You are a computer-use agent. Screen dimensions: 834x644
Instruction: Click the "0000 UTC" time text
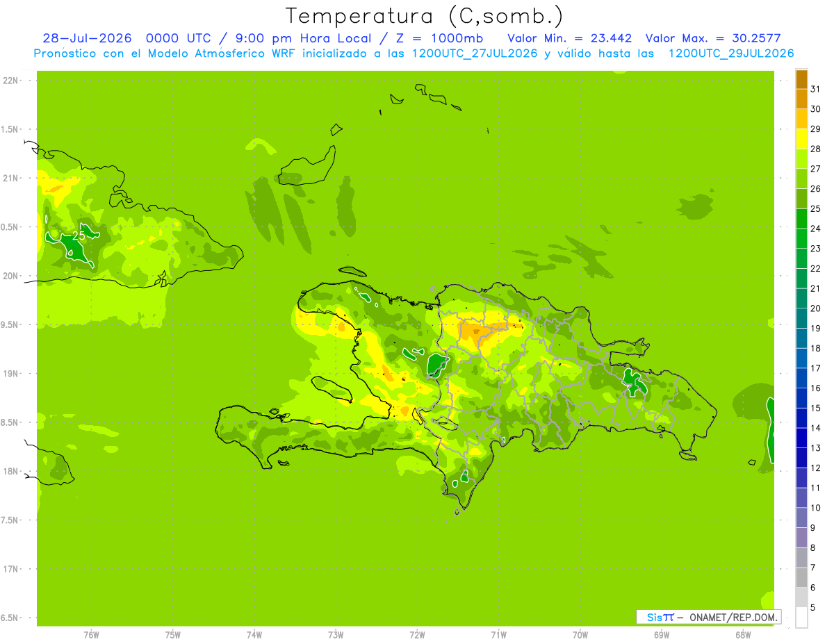click(181, 38)
